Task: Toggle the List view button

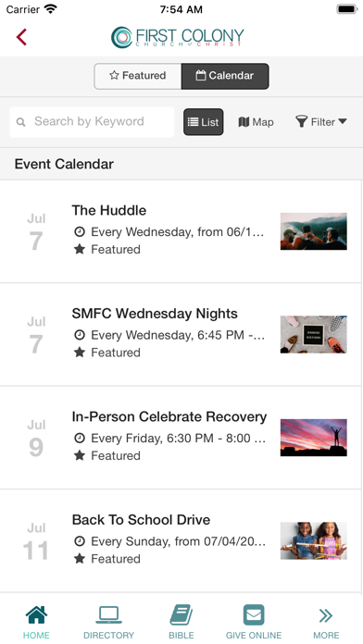Action: pyautogui.click(x=204, y=122)
